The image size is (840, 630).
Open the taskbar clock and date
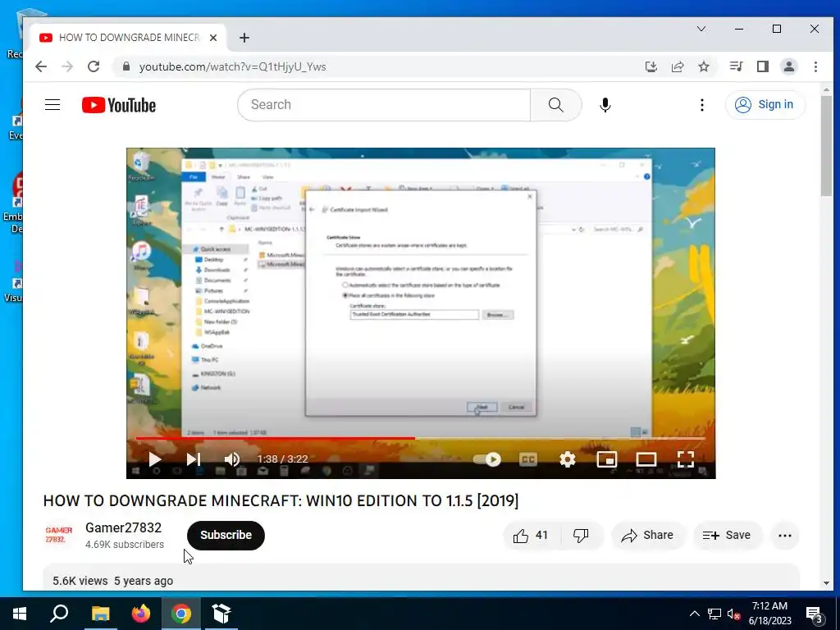(769, 614)
